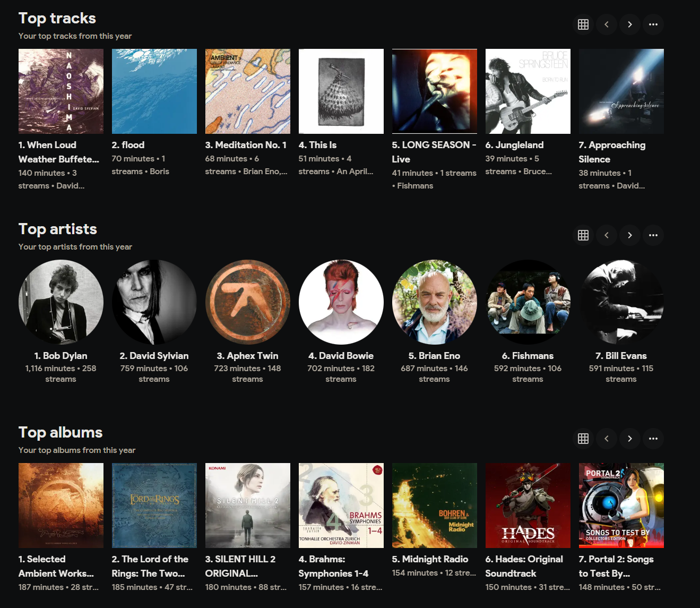
Task: Open more options for Top tracks
Action: click(x=653, y=24)
